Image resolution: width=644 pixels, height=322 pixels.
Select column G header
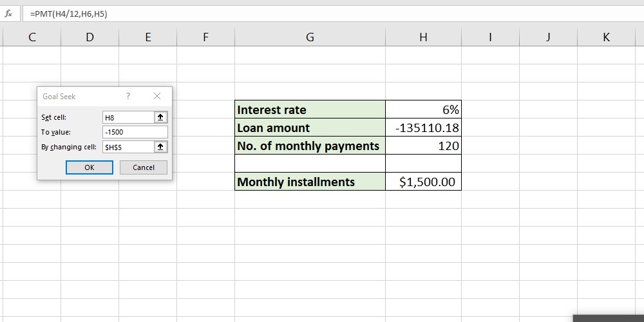[x=310, y=37]
